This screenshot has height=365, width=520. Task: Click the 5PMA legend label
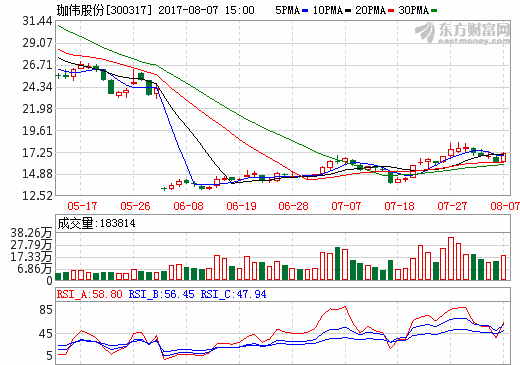point(288,10)
